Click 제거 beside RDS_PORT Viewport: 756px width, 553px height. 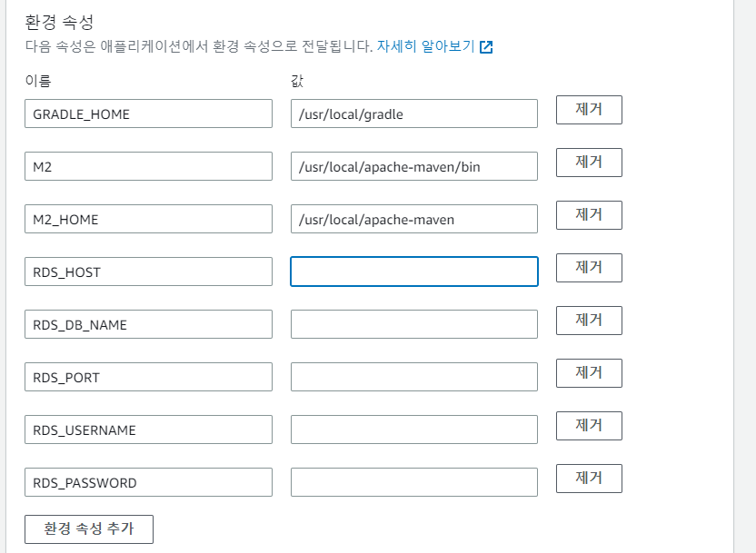(589, 373)
